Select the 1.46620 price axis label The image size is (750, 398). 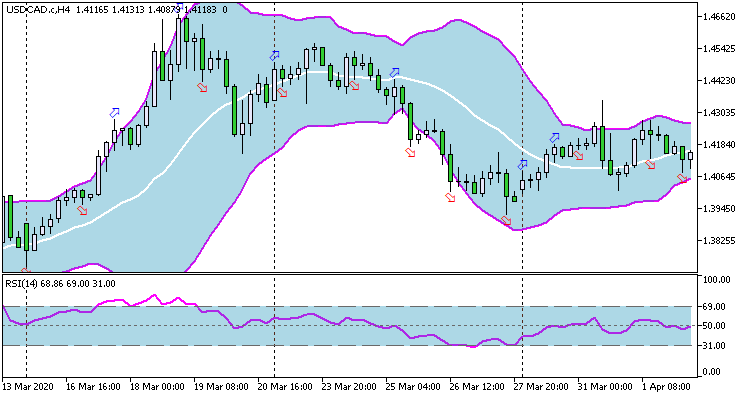(x=718, y=17)
